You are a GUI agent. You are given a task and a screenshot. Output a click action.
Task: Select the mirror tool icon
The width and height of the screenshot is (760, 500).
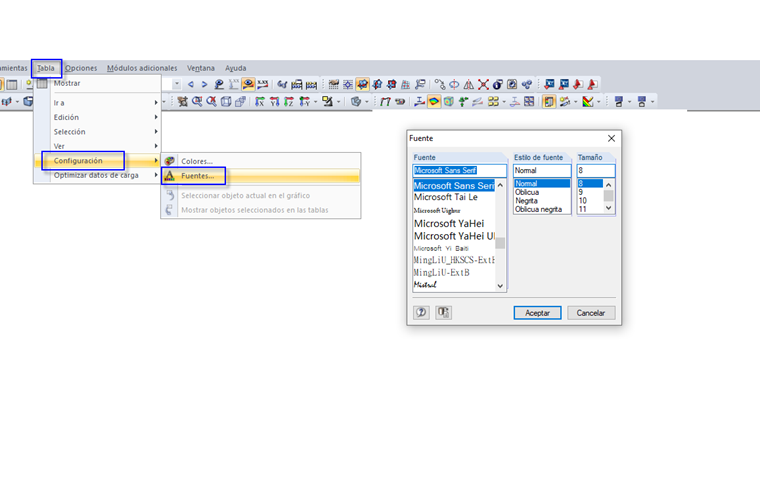[469, 85]
